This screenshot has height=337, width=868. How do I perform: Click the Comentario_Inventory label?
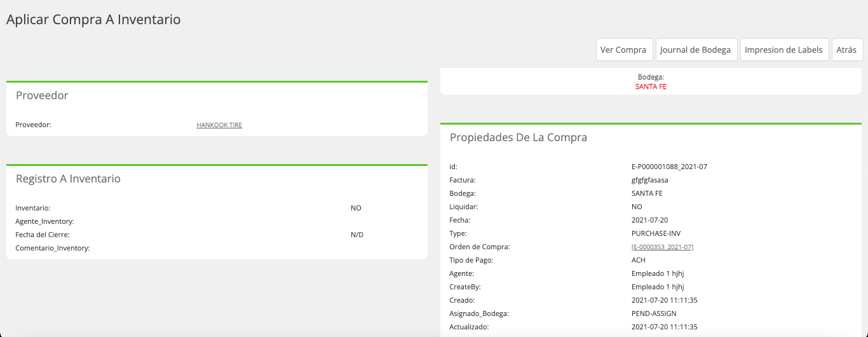pyautogui.click(x=53, y=248)
